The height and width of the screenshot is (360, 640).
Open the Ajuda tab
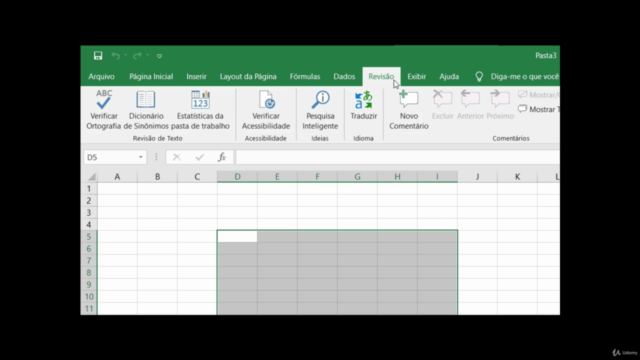[449, 76]
